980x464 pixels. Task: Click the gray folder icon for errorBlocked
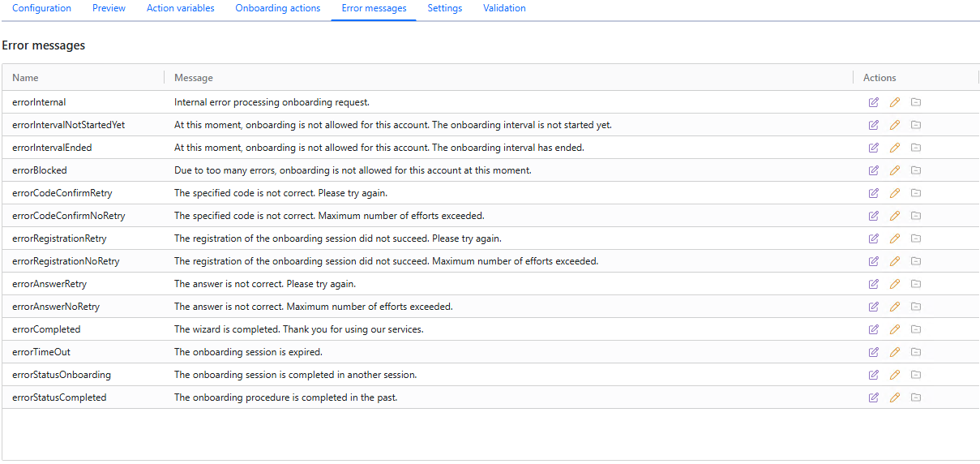pyautogui.click(x=916, y=170)
